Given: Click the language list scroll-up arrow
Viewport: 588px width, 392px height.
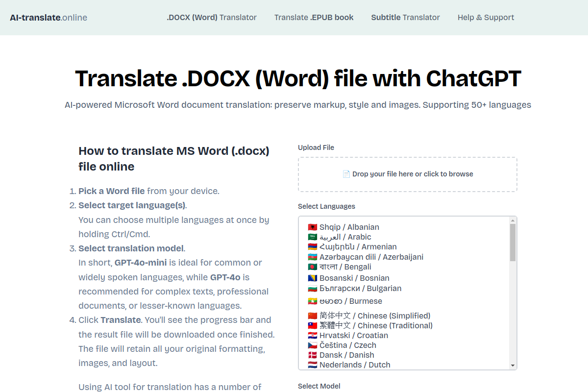Looking at the screenshot, I should point(513,220).
